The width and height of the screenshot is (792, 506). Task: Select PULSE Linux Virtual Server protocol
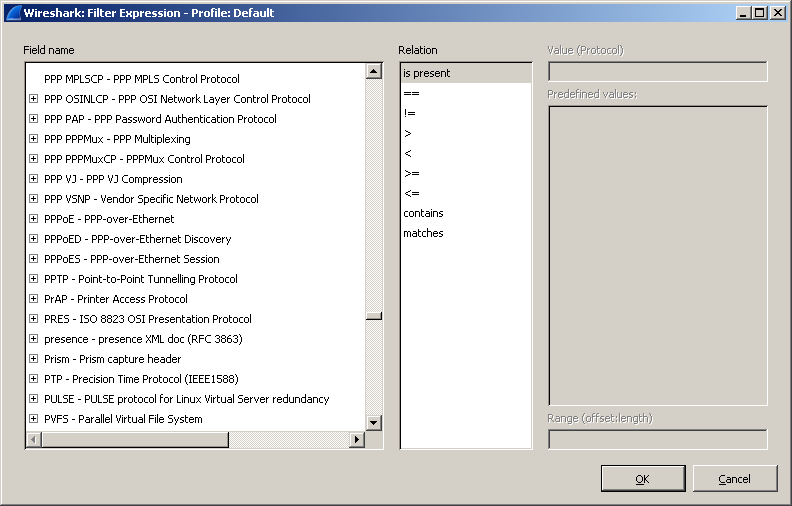coord(186,399)
